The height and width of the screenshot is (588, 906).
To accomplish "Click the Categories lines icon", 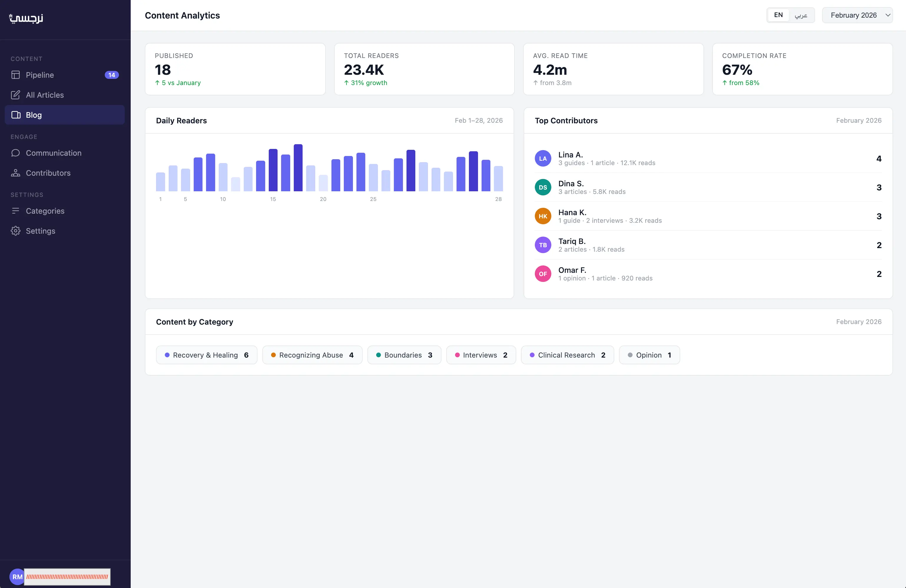I will pos(16,211).
